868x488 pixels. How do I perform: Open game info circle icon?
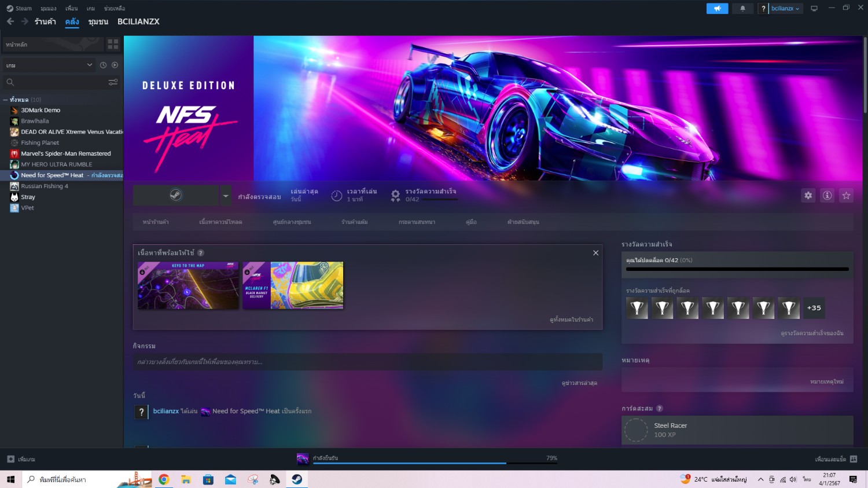click(827, 195)
